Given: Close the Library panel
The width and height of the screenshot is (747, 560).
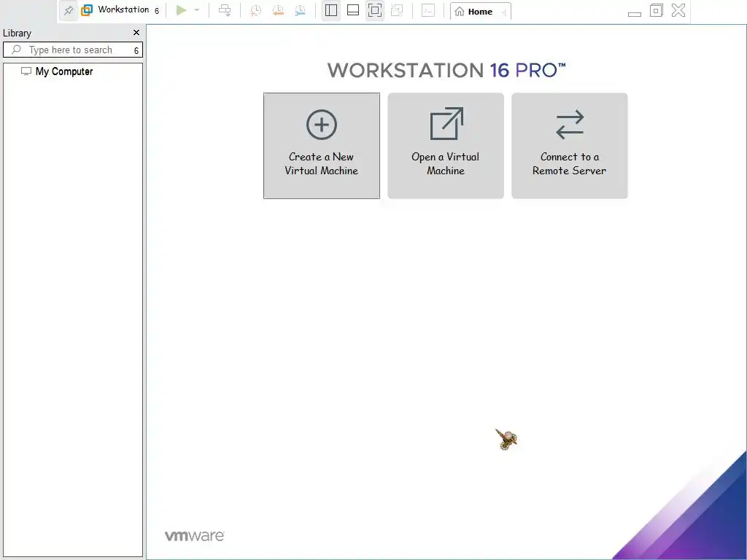Looking at the screenshot, I should click(136, 32).
